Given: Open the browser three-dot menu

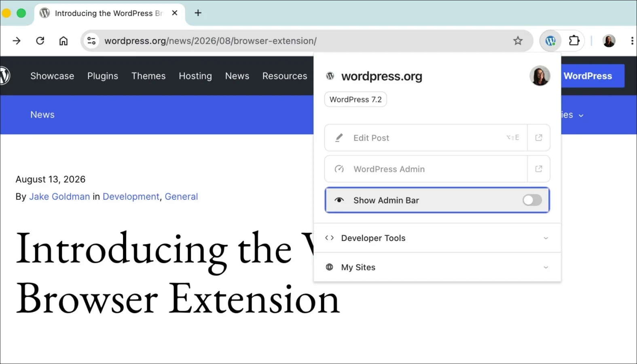Looking at the screenshot, I should click(x=632, y=40).
